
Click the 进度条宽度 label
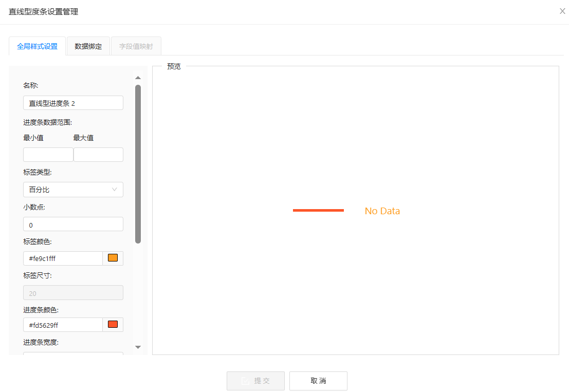click(41, 342)
